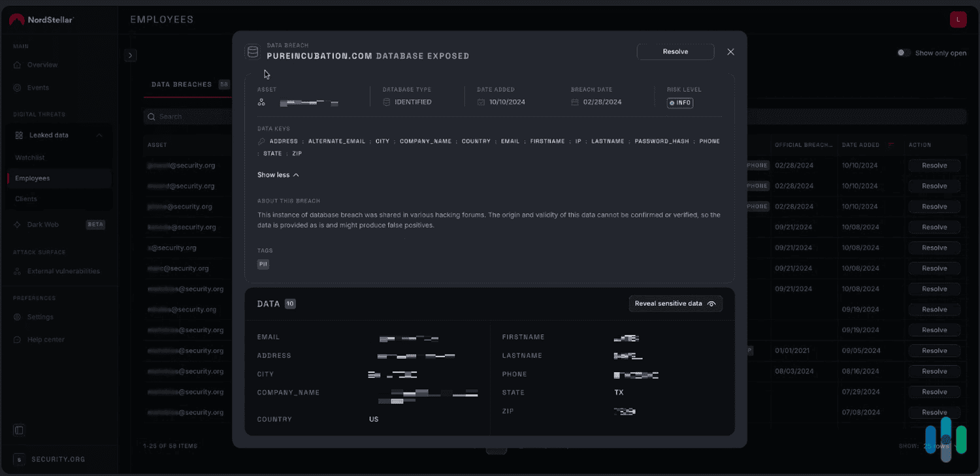This screenshot has width=980, height=476.
Task: Select Clients under Leaked data
Action: click(x=25, y=198)
